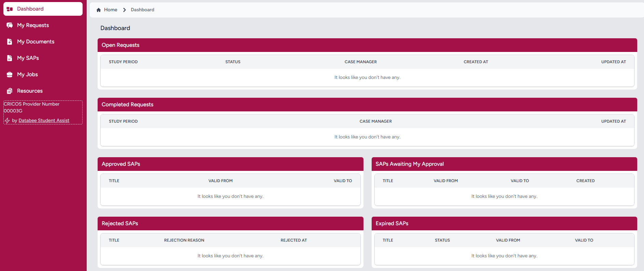Click the My Documents file icon
644x271 pixels.
[10, 42]
